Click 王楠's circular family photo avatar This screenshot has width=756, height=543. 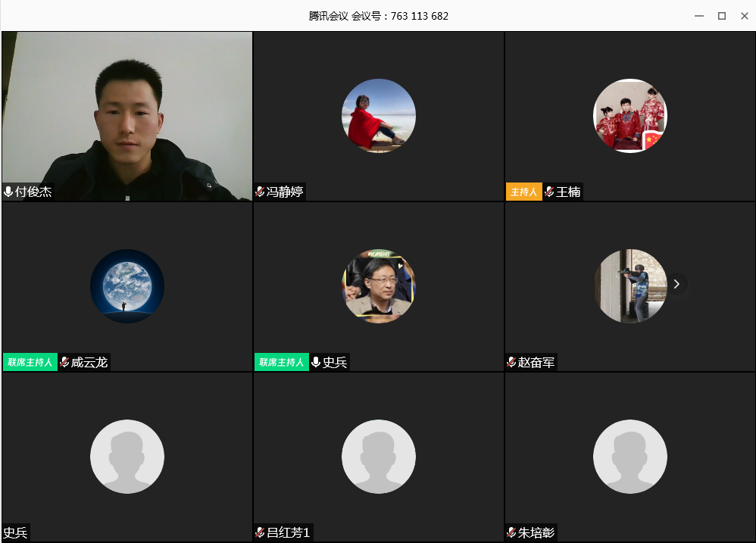pyautogui.click(x=629, y=116)
